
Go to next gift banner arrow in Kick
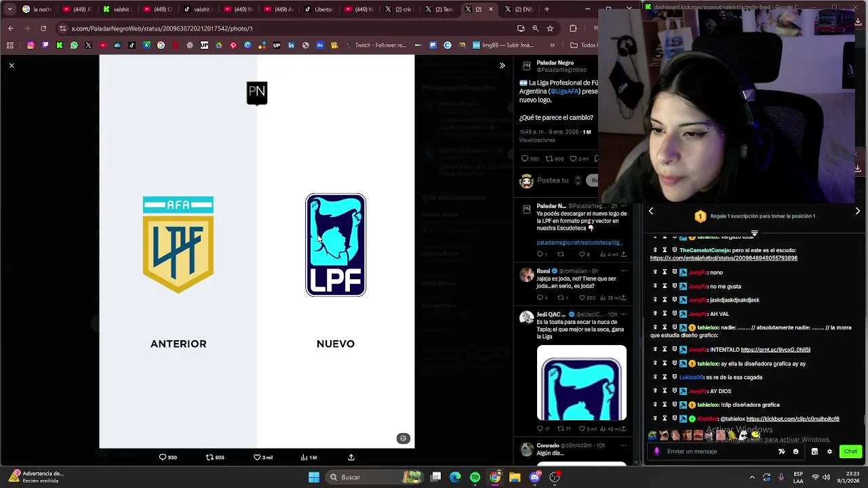(x=857, y=211)
